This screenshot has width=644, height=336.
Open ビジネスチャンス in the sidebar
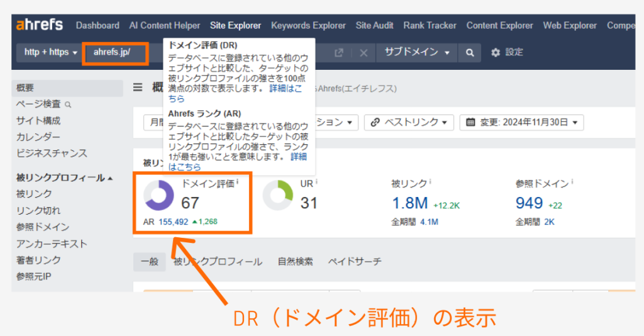coord(52,154)
